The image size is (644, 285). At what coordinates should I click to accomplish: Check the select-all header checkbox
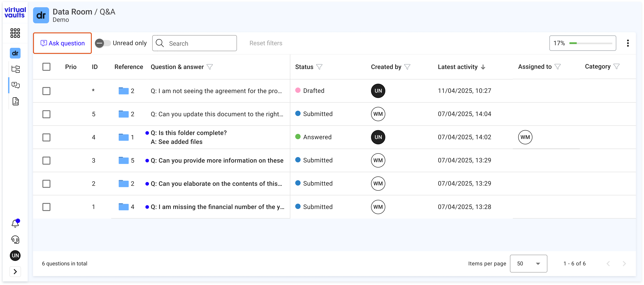[46, 67]
